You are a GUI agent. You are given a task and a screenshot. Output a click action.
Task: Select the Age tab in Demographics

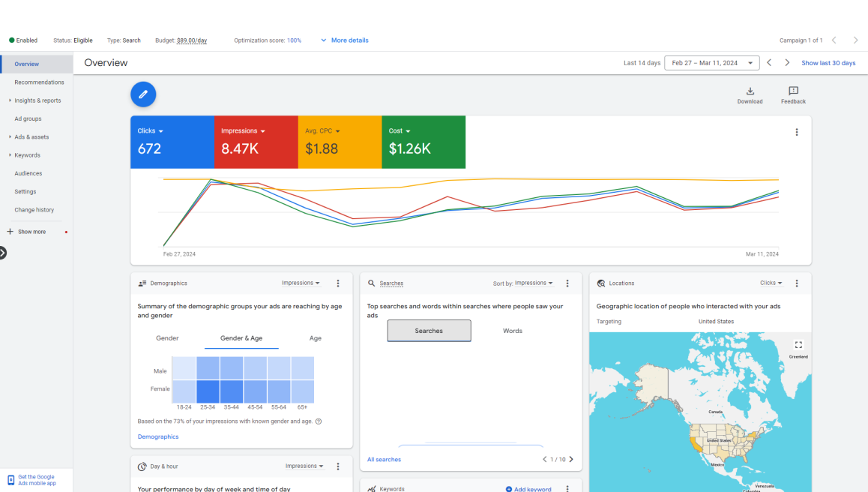point(315,338)
